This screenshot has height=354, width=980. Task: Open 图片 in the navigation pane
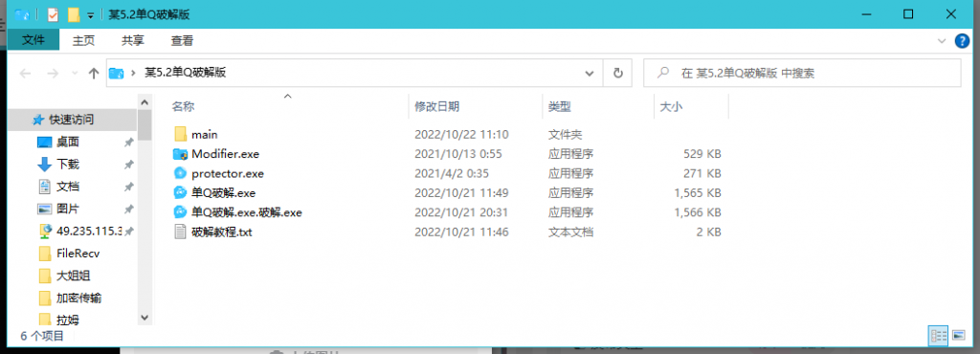68,209
